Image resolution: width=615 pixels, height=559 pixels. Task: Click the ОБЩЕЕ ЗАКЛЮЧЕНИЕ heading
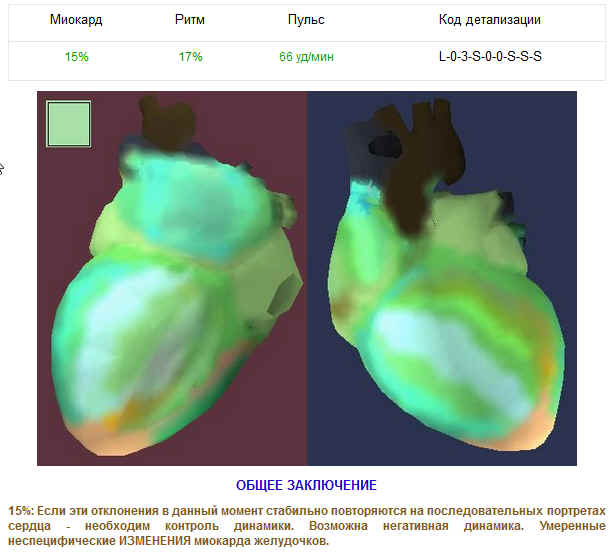click(x=306, y=485)
